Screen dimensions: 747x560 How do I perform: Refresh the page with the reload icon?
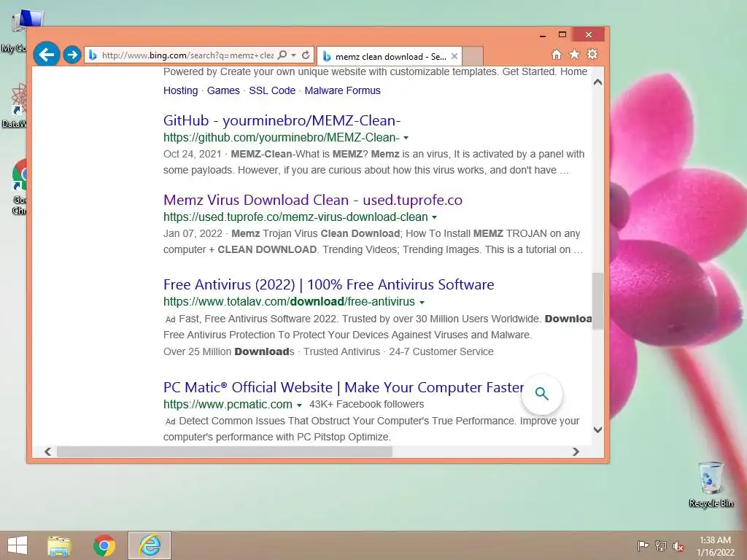(x=306, y=55)
